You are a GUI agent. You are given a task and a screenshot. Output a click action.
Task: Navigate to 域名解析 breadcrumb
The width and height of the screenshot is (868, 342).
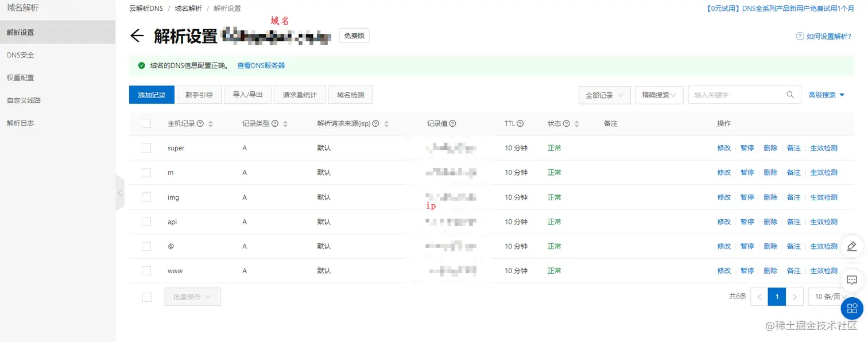(x=188, y=9)
